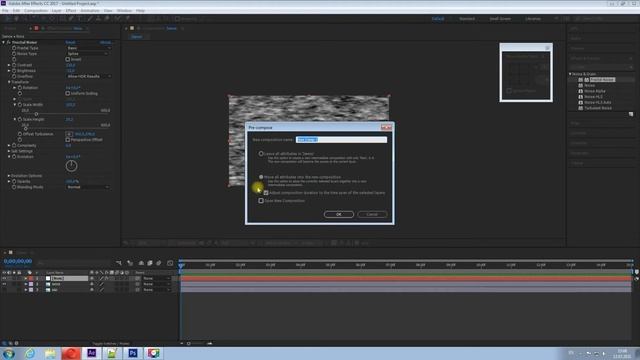The image size is (640, 360).
Task: Enable 'Open New Composition' checkbox
Action: (x=261, y=201)
